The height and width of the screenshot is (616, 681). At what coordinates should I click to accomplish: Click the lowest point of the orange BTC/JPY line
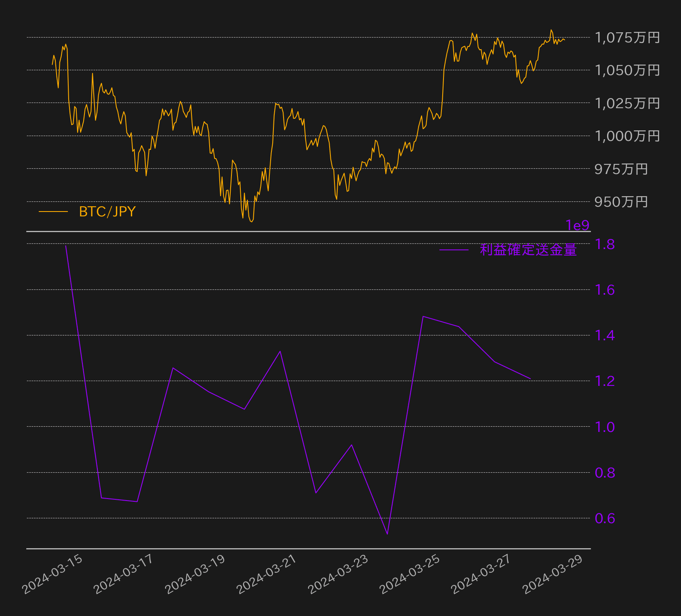pyautogui.click(x=252, y=222)
